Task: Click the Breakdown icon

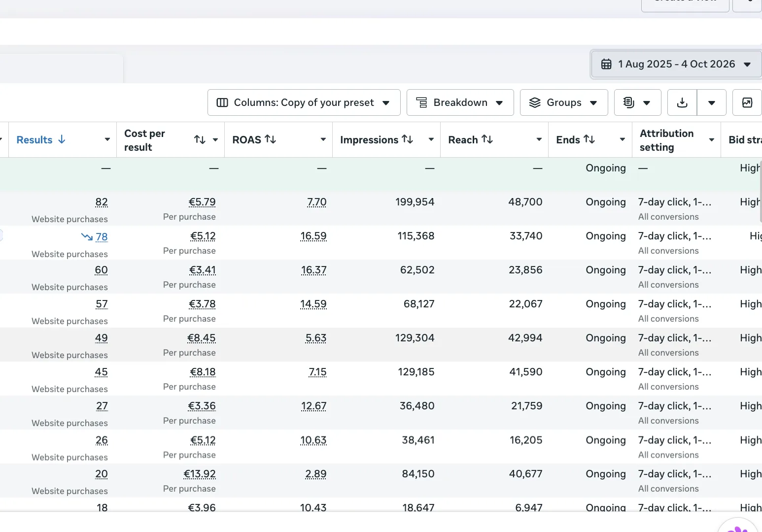Action: tap(421, 102)
